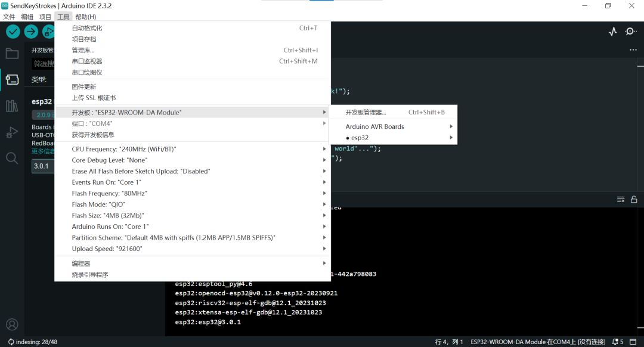Viewport: 644px width, 347px height.
Task: Click the 筛选搜 filter search field
Action: pyautogui.click(x=44, y=63)
